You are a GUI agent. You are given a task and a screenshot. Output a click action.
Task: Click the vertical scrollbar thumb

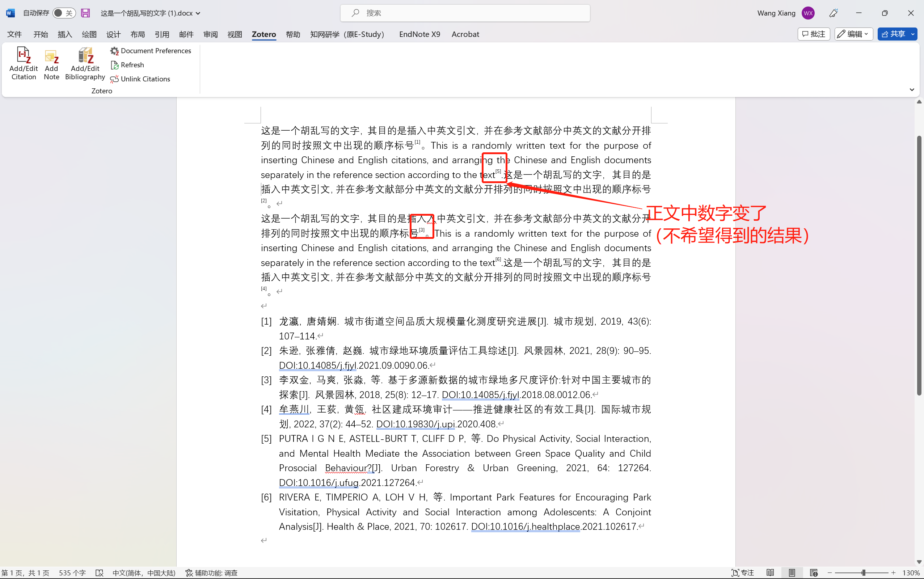(x=919, y=265)
